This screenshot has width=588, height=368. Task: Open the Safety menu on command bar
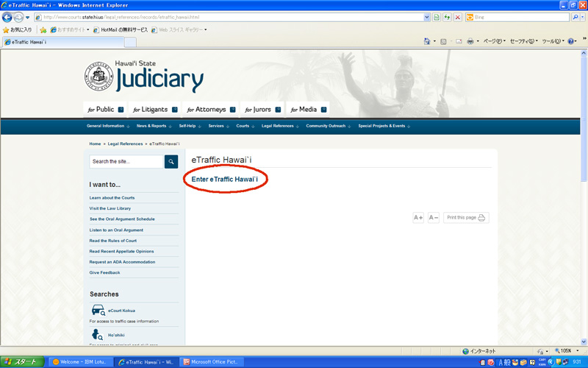point(524,41)
